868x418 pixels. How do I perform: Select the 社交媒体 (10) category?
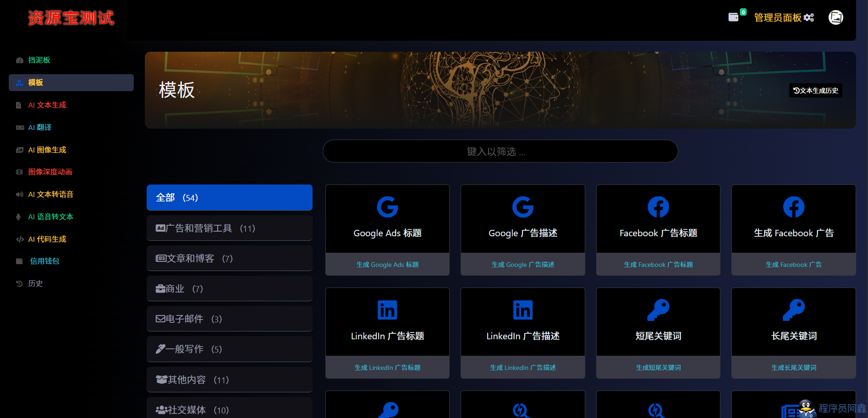click(230, 408)
